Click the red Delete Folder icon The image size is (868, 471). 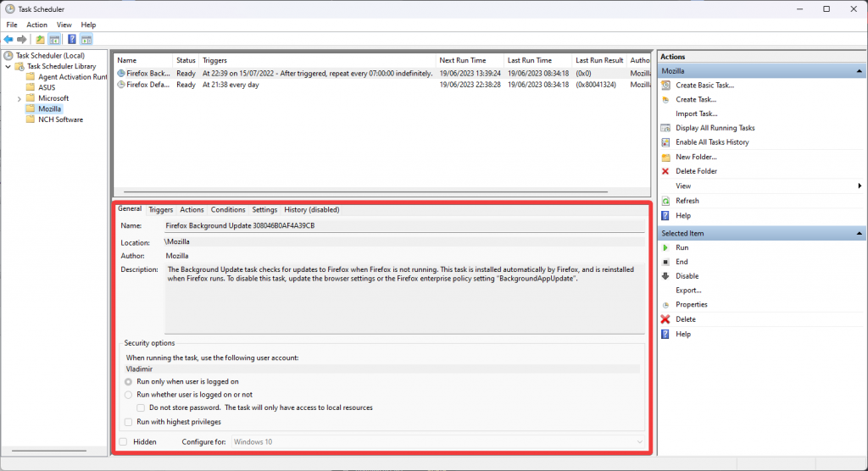[665, 171]
